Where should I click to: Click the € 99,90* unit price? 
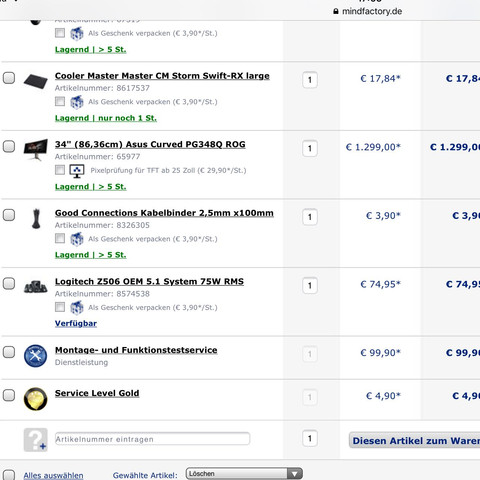pos(380,353)
